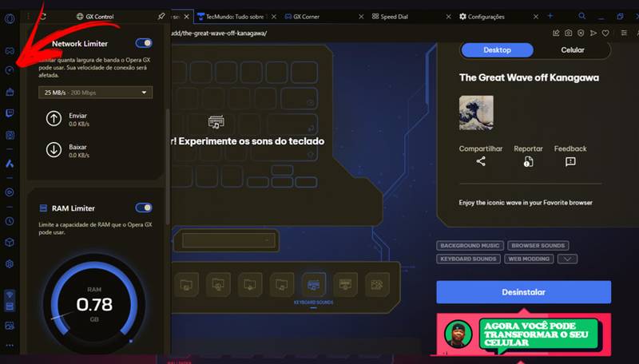Click the address bar URL field

(x=359, y=33)
